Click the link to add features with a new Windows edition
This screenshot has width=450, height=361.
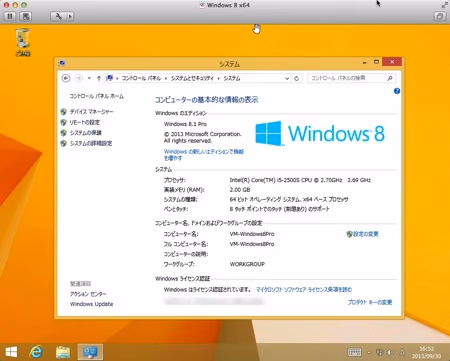pyautogui.click(x=204, y=155)
